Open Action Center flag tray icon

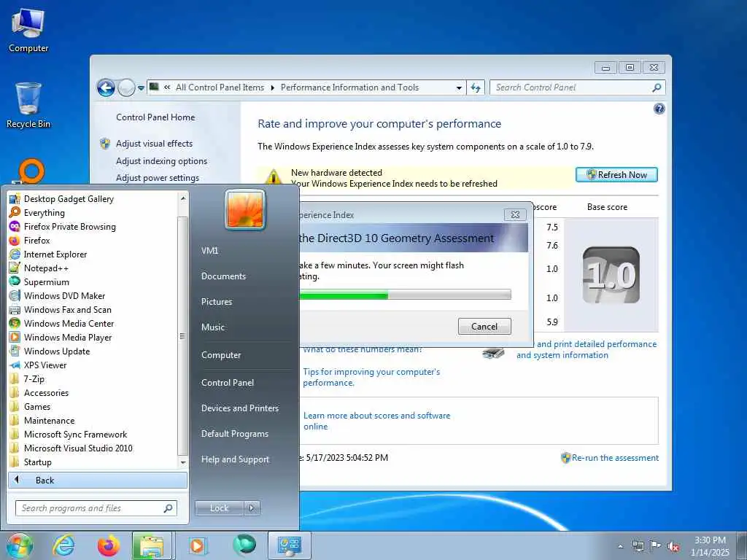pos(656,546)
